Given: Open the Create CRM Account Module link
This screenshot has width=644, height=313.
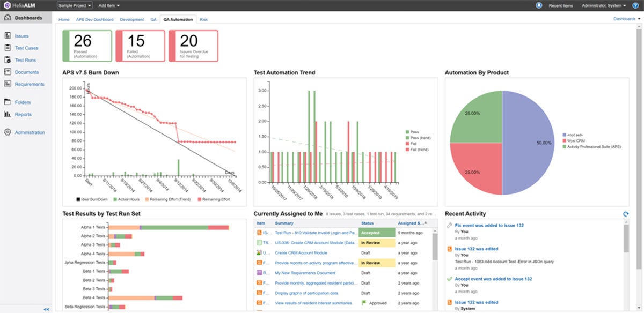Looking at the screenshot, I should tap(301, 252).
